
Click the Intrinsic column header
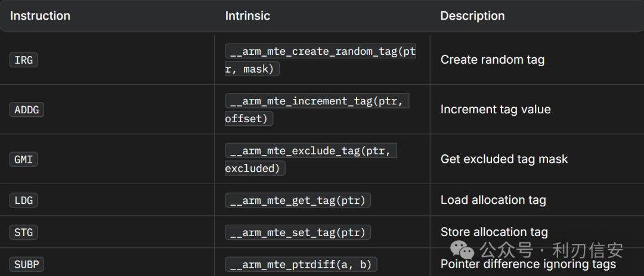247,16
